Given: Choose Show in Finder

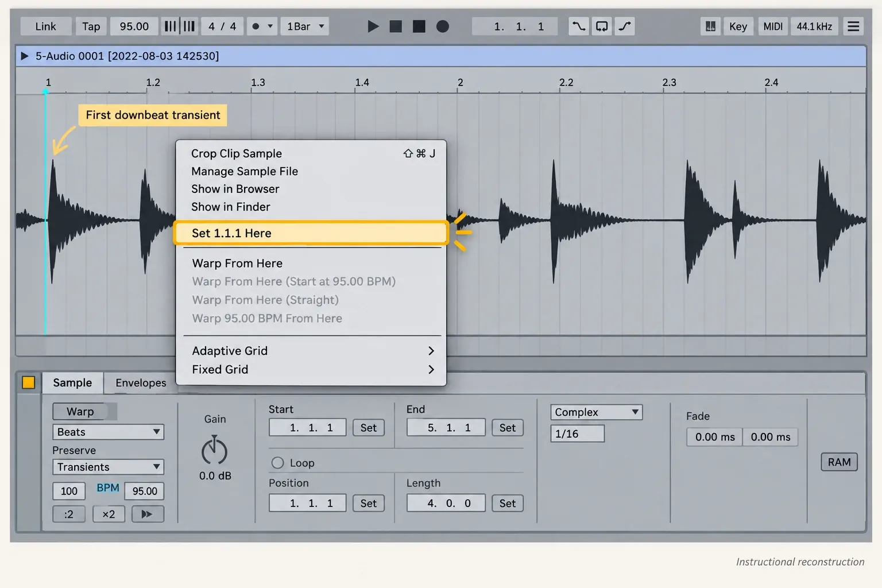Looking at the screenshot, I should [x=311, y=207].
